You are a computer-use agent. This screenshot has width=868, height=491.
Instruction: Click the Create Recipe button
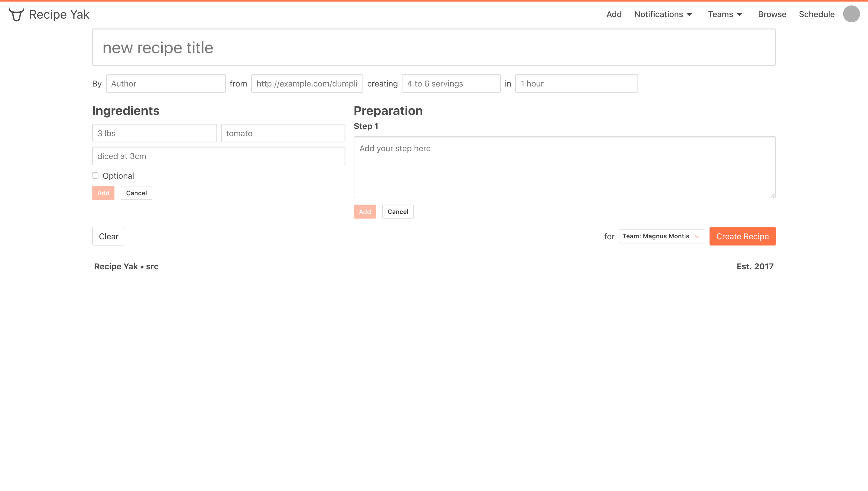click(742, 236)
